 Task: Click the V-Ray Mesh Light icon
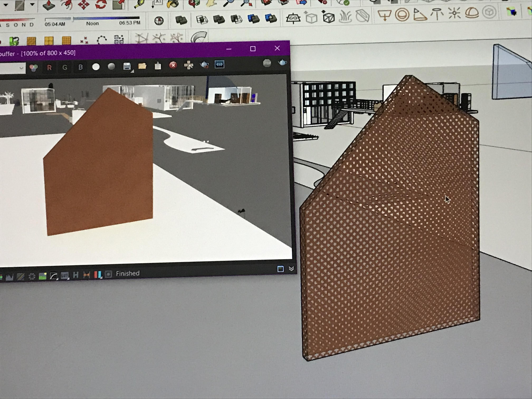coord(489,12)
